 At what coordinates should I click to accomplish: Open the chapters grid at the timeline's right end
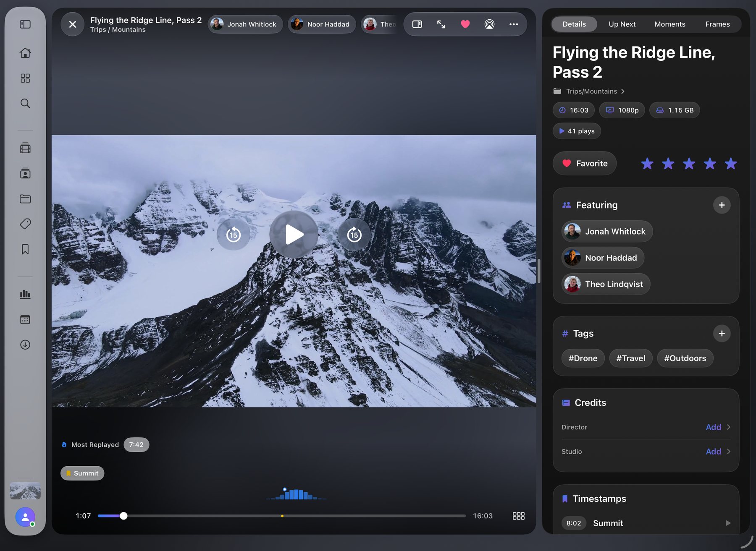click(519, 516)
